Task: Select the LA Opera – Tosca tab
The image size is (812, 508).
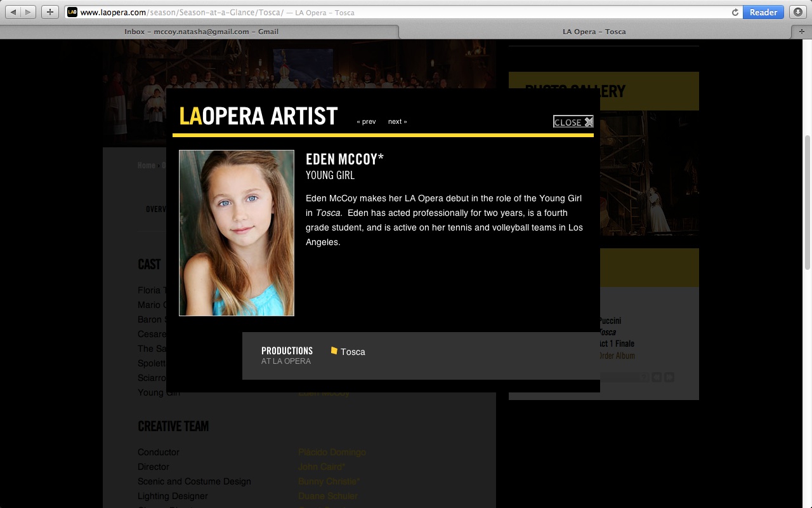Action: (594, 31)
